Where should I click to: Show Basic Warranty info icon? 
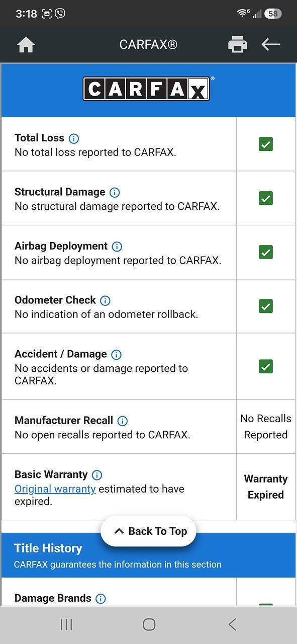pos(97,475)
